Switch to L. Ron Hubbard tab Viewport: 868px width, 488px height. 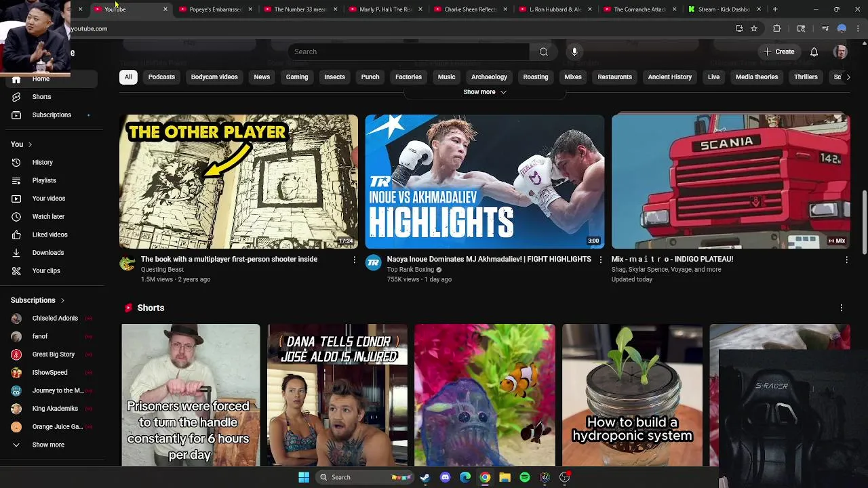pos(555,9)
